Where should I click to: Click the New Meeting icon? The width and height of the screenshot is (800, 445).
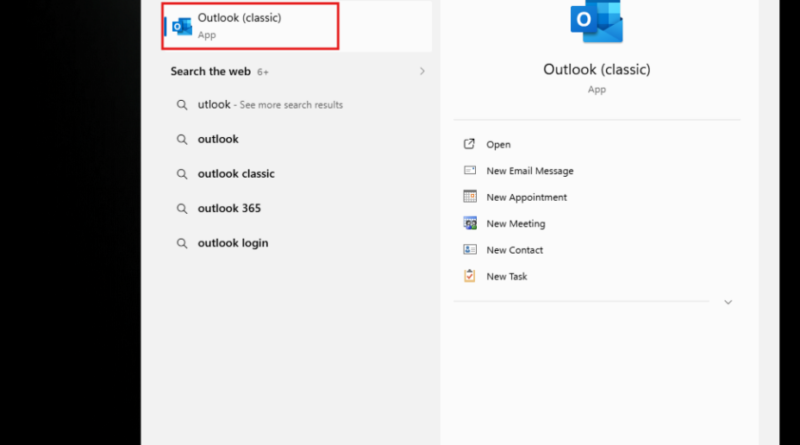[x=469, y=223]
